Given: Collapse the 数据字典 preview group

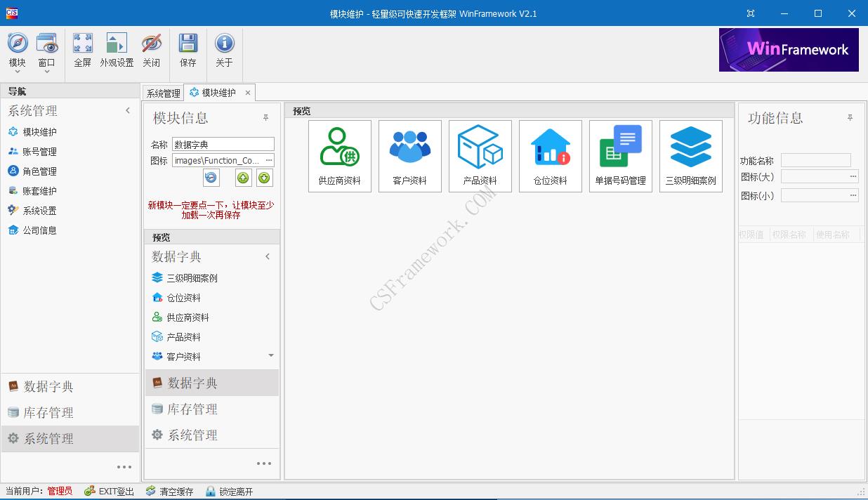Looking at the screenshot, I should (x=268, y=256).
